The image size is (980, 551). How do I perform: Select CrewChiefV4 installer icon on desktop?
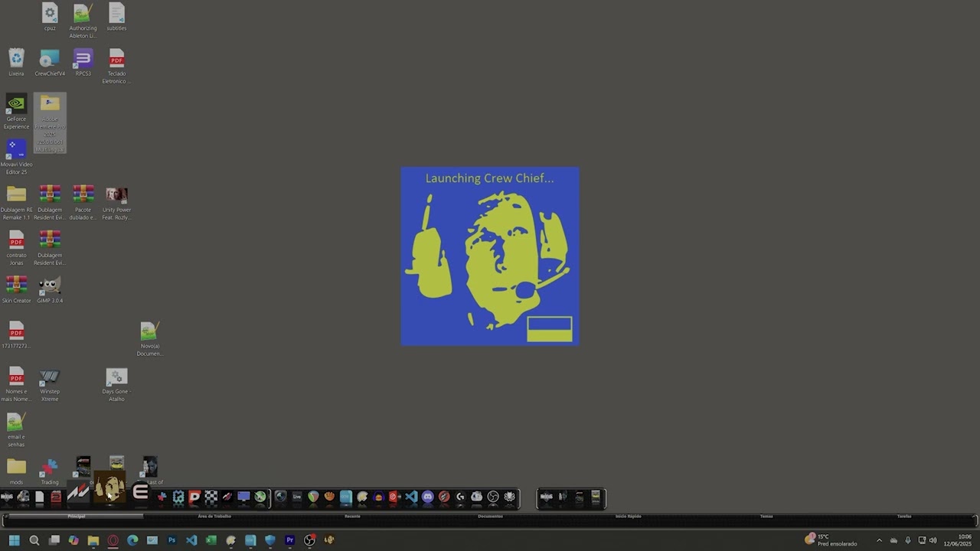pos(50,63)
